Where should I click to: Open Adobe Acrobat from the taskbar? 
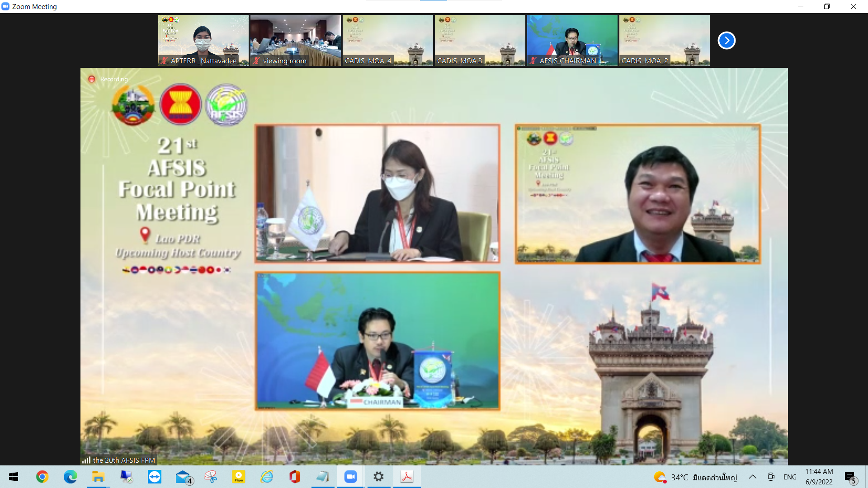407,477
